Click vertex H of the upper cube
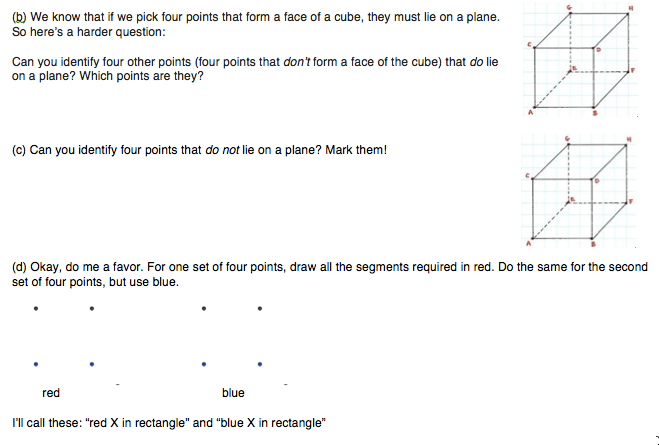The height and width of the screenshot is (445, 659). tap(628, 11)
